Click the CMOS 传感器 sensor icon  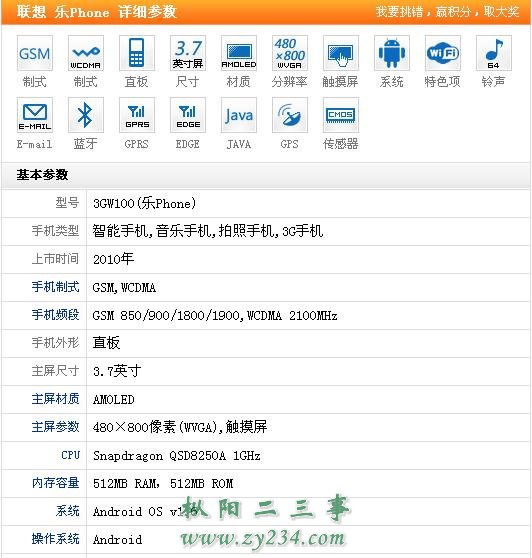[x=341, y=115]
